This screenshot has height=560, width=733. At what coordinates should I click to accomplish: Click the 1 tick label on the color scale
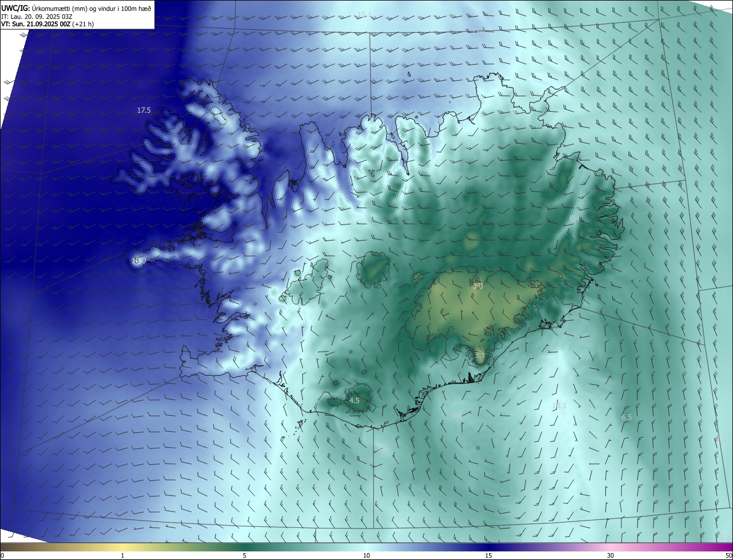tap(123, 555)
